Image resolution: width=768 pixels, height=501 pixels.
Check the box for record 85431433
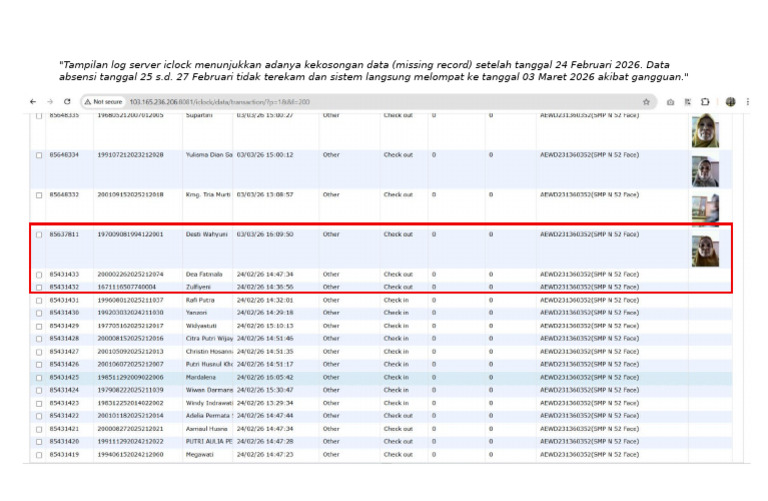point(39,275)
